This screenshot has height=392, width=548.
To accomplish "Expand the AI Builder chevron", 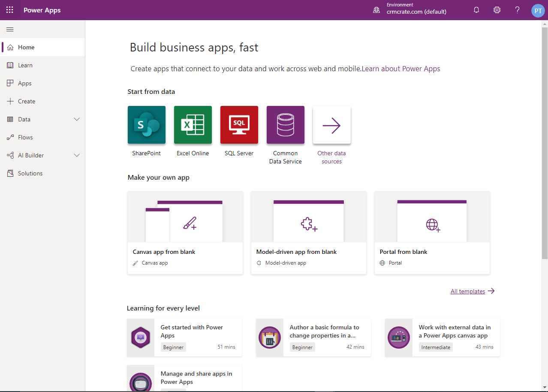I will click(x=77, y=155).
